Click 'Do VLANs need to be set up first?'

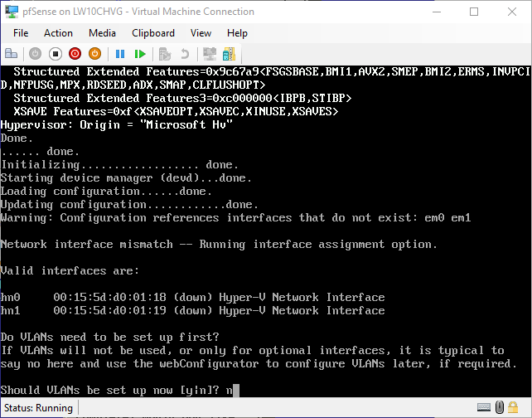110,338
